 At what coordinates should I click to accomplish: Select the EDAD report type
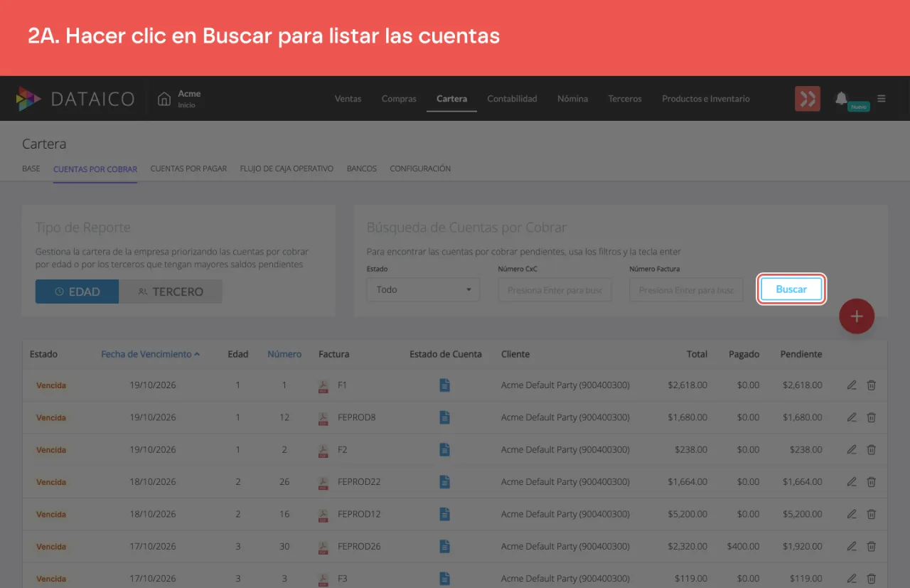[77, 292]
